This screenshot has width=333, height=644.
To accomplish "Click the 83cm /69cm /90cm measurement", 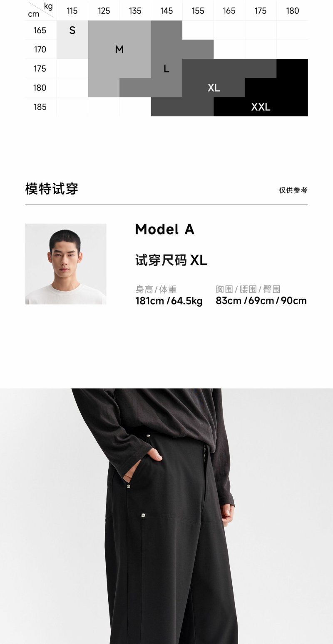I will tap(261, 301).
